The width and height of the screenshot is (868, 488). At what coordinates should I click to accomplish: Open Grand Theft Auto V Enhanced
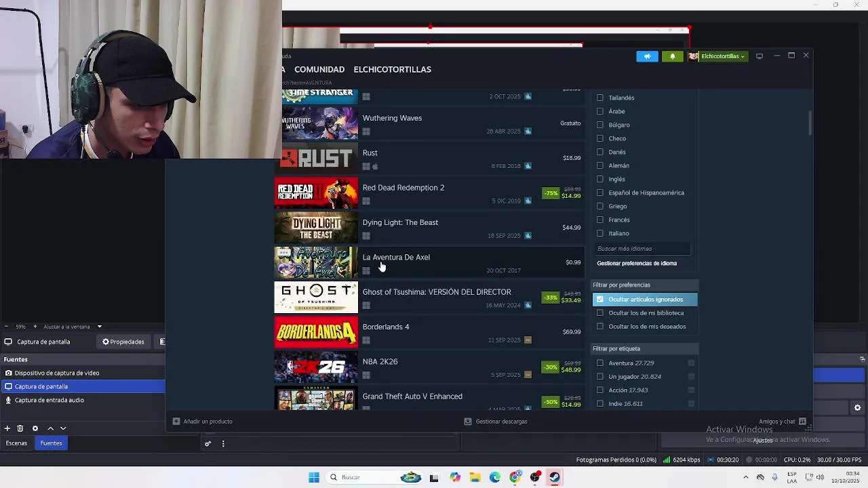point(429,400)
